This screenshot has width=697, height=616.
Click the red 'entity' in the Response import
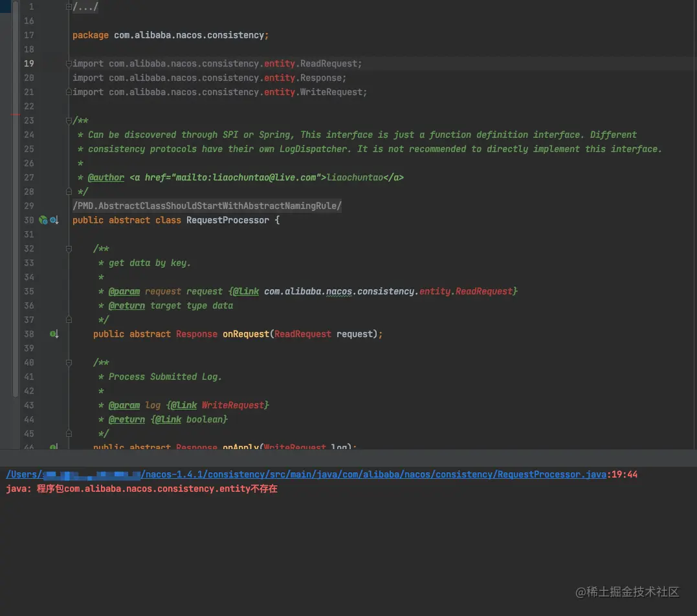(x=280, y=78)
